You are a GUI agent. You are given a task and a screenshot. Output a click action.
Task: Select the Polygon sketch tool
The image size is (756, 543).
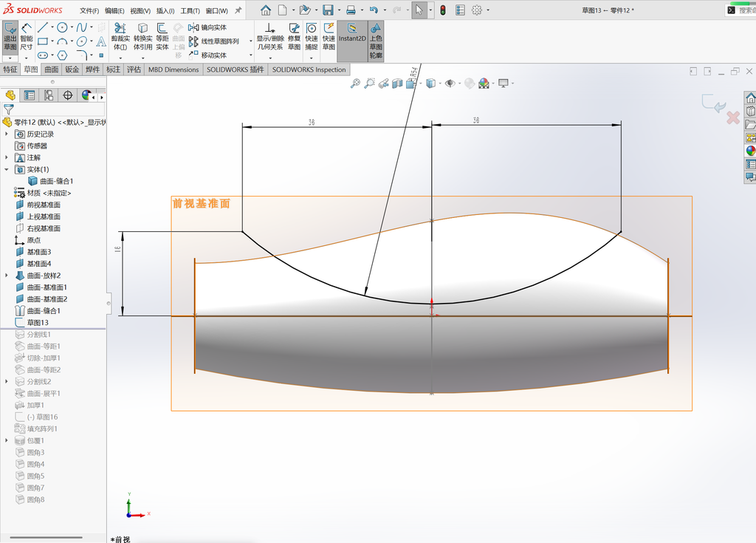(62, 55)
